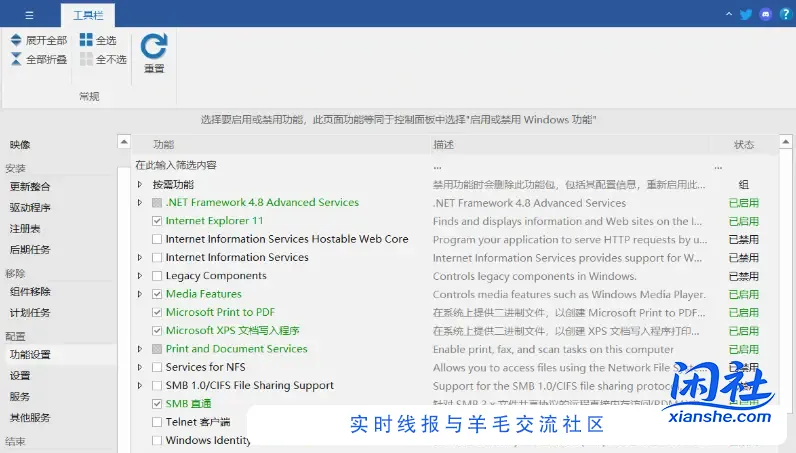Open the Twitter bird icon

point(746,14)
